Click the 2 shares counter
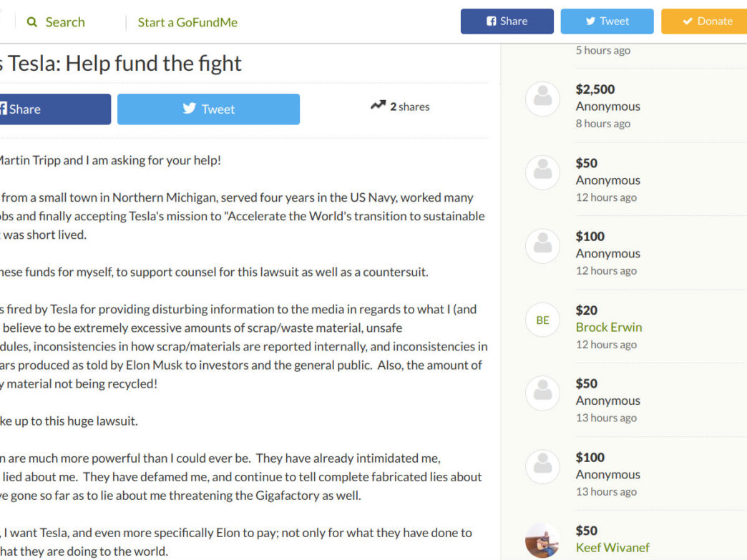Image resolution: width=747 pixels, height=560 pixels. pos(410,107)
